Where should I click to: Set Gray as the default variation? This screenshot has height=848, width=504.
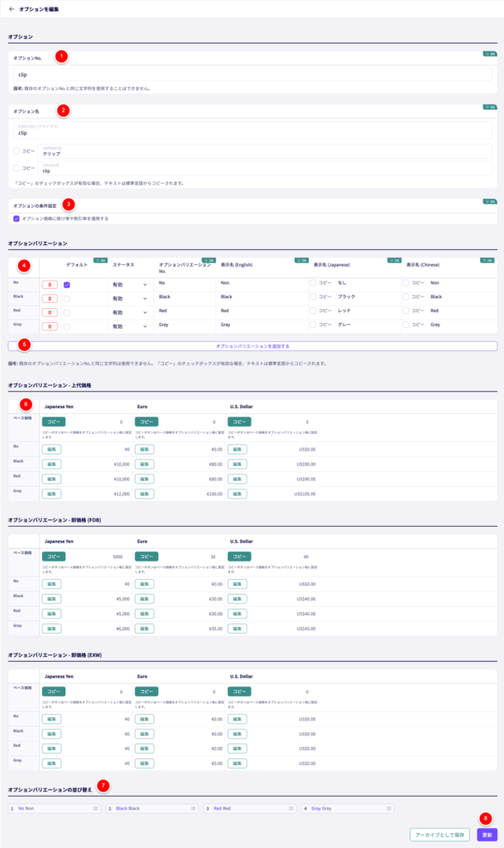pyautogui.click(x=66, y=326)
